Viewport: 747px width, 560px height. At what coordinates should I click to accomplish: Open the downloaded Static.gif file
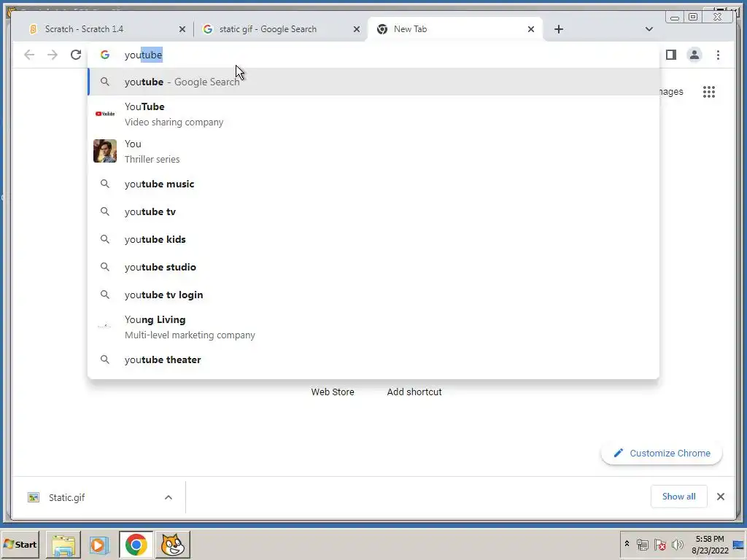pyautogui.click(x=66, y=497)
